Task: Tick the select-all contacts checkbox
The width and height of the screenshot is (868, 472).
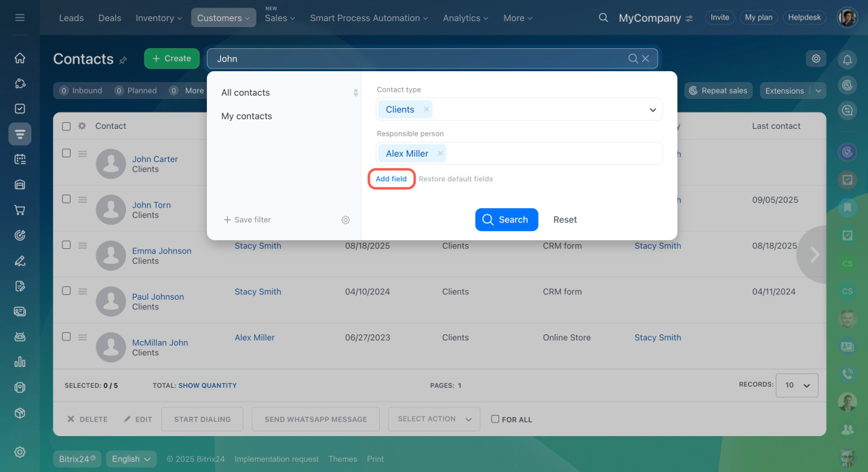Action: pyautogui.click(x=66, y=126)
